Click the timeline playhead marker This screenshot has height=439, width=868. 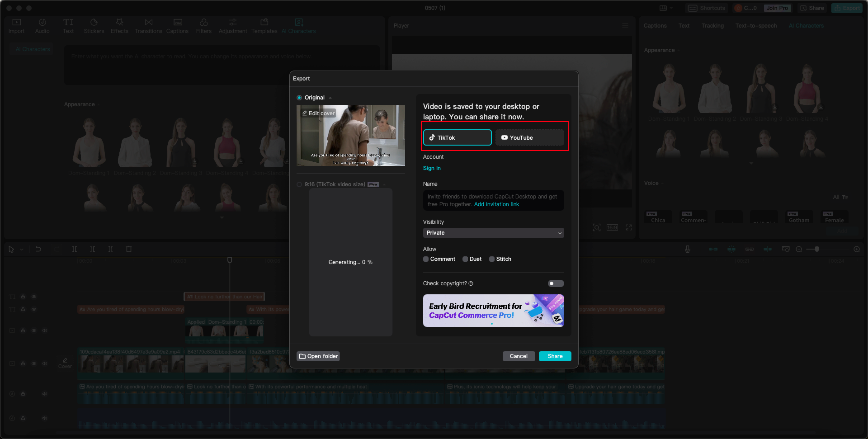click(230, 260)
